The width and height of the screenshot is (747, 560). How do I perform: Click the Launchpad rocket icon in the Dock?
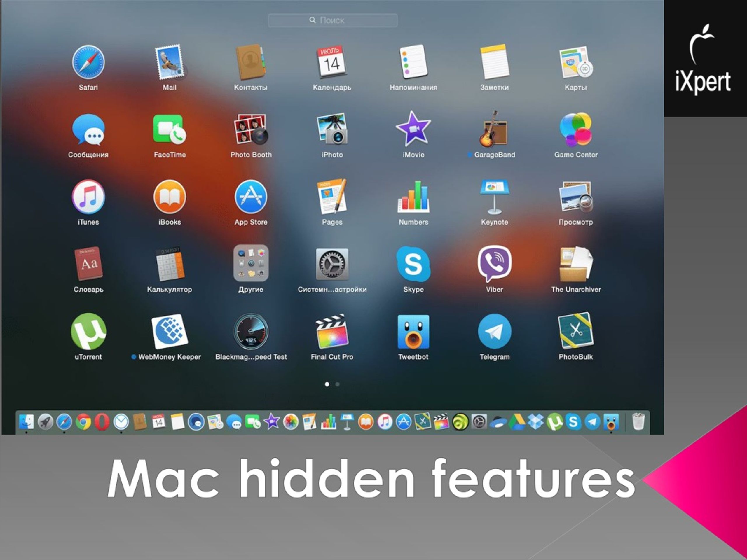coord(45,421)
